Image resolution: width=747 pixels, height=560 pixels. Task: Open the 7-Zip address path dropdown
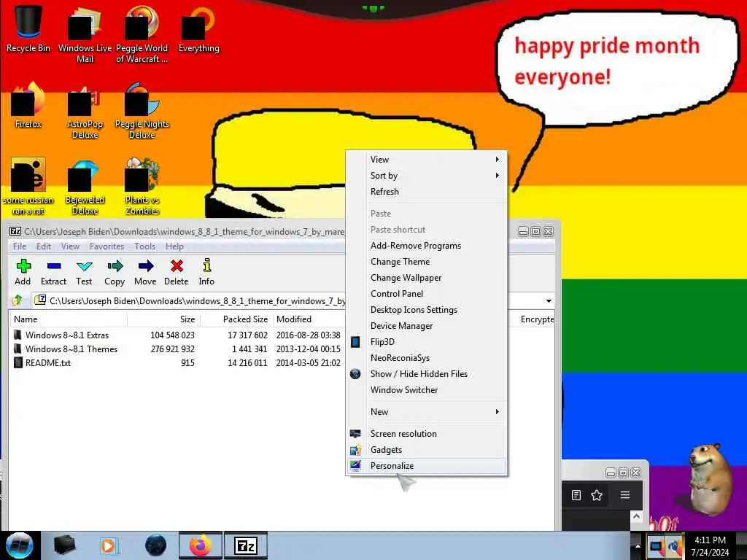pos(549,301)
